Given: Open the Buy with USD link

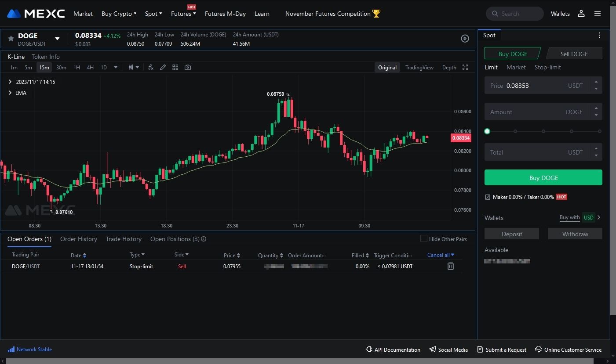Looking at the screenshot, I should pos(580,217).
